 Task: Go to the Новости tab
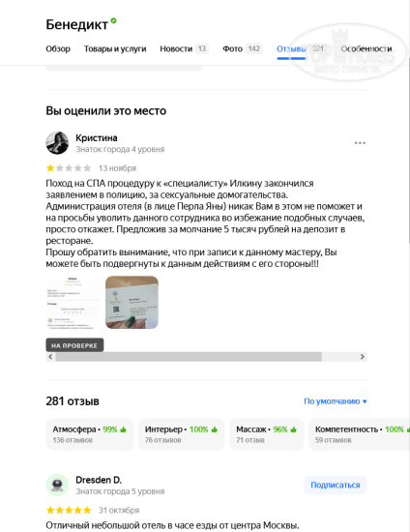coord(185,49)
